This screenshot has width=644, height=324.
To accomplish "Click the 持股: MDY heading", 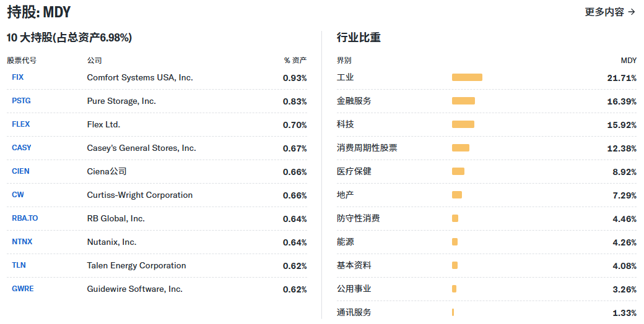I will (39, 12).
